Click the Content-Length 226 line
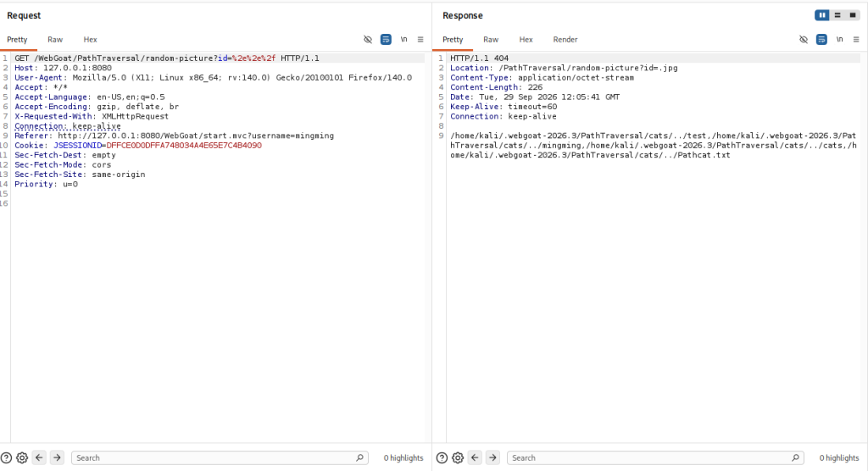868x471 pixels. point(497,87)
